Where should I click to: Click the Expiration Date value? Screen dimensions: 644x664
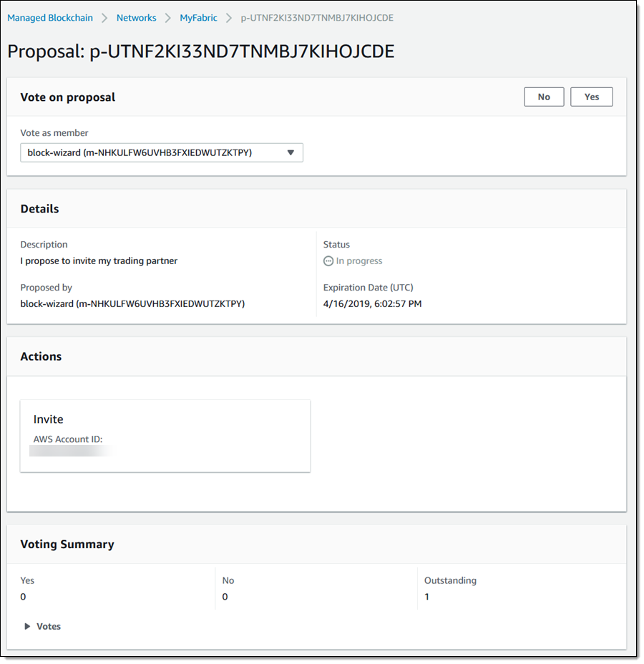click(372, 303)
